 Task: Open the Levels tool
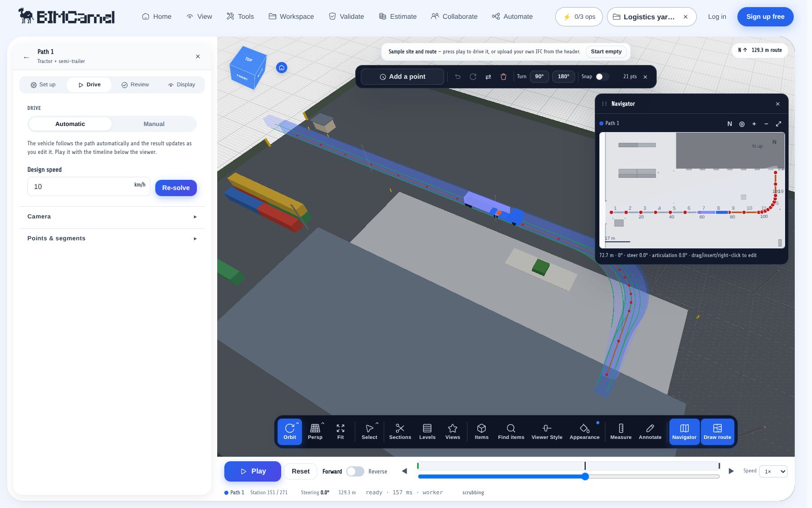[x=427, y=432]
